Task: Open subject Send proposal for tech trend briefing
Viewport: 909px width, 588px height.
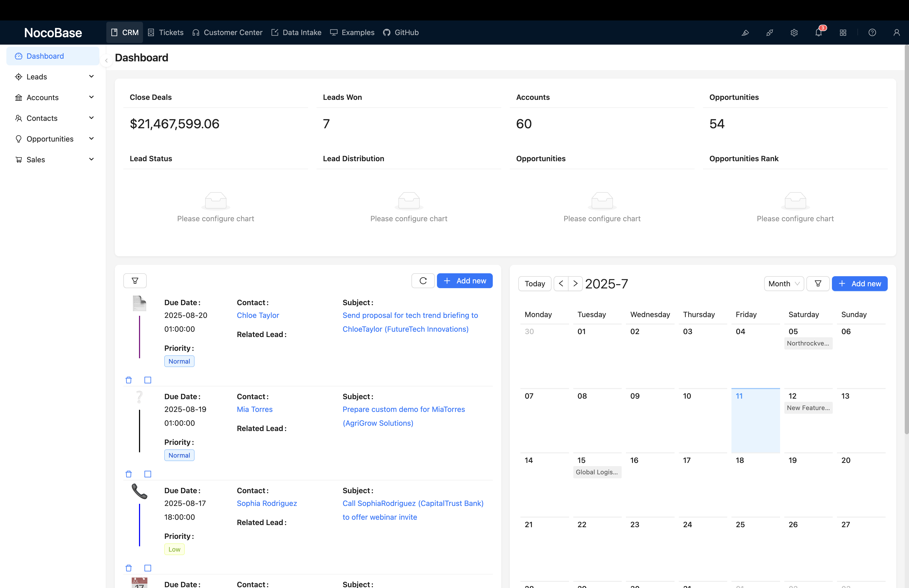Action: (410, 322)
